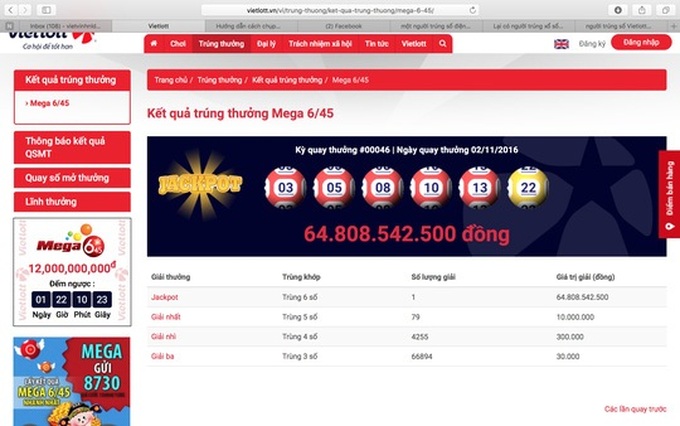Screen dimensions: 680x426
Task: Switch to the Hướng dẫn cách chụp tab
Action: click(x=251, y=26)
